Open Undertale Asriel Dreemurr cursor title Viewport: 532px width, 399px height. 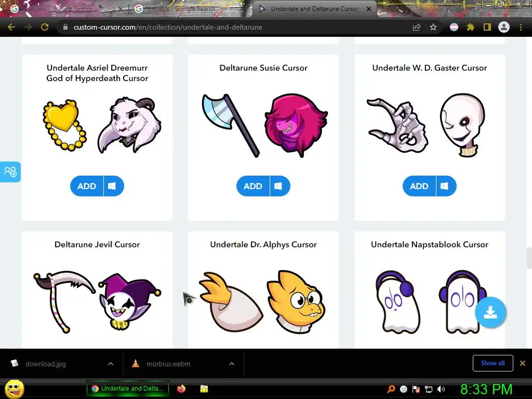pos(97,73)
